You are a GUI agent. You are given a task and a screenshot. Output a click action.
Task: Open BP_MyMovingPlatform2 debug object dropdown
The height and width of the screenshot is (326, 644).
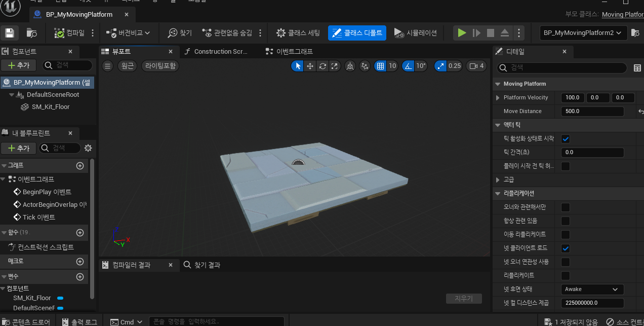[584, 33]
